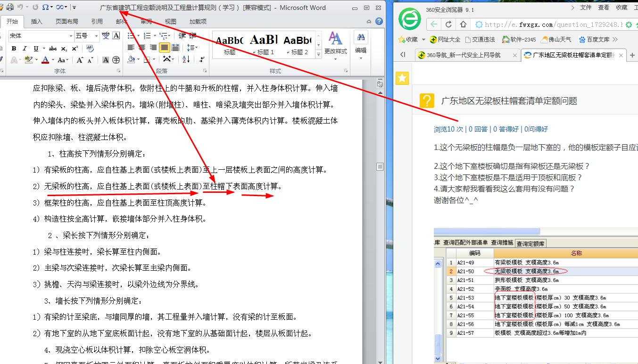Open 百度文库 bookmark link
This screenshot has height=364, width=638.
tap(594, 40)
